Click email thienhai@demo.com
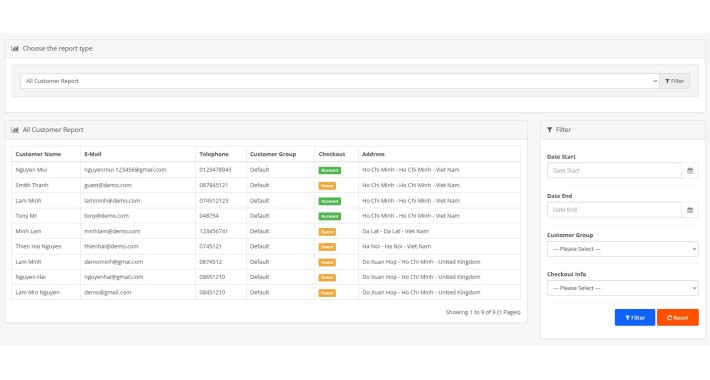 111,246
